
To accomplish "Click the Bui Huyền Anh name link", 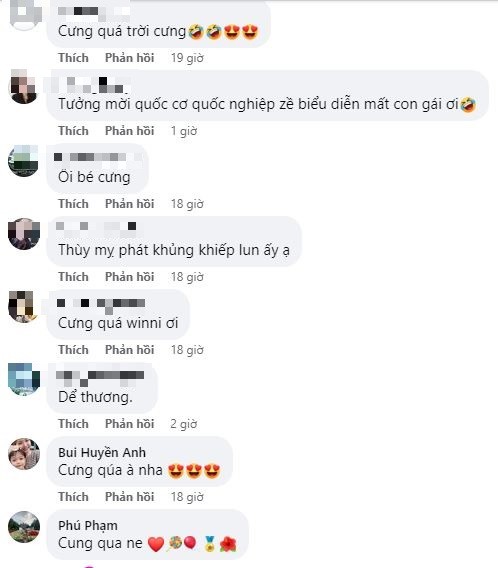I will pyautogui.click(x=102, y=452).
